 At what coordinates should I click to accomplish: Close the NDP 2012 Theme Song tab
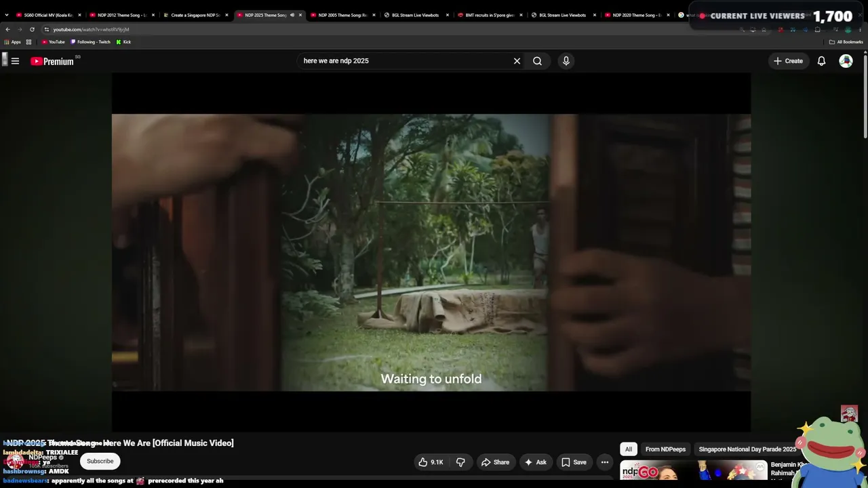153,15
